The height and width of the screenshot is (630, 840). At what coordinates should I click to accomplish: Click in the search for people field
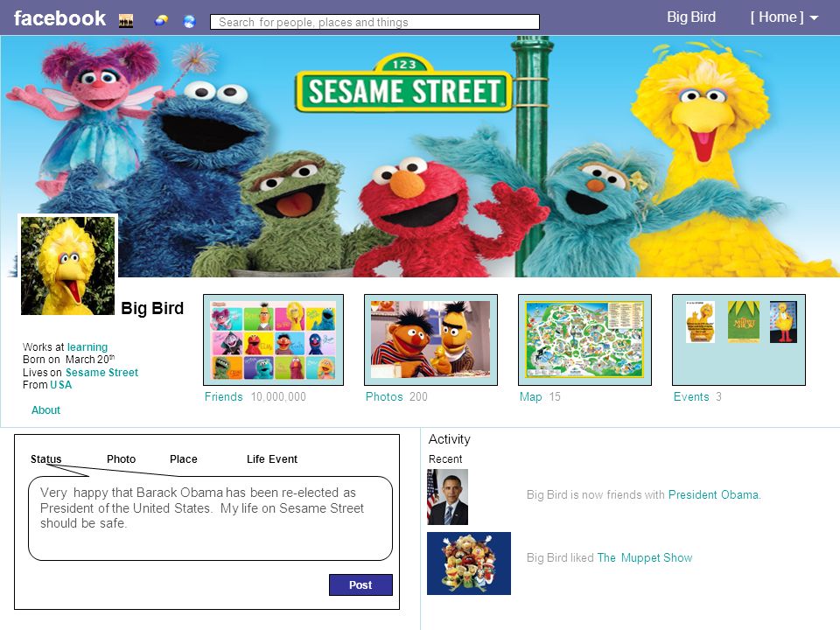(x=374, y=22)
